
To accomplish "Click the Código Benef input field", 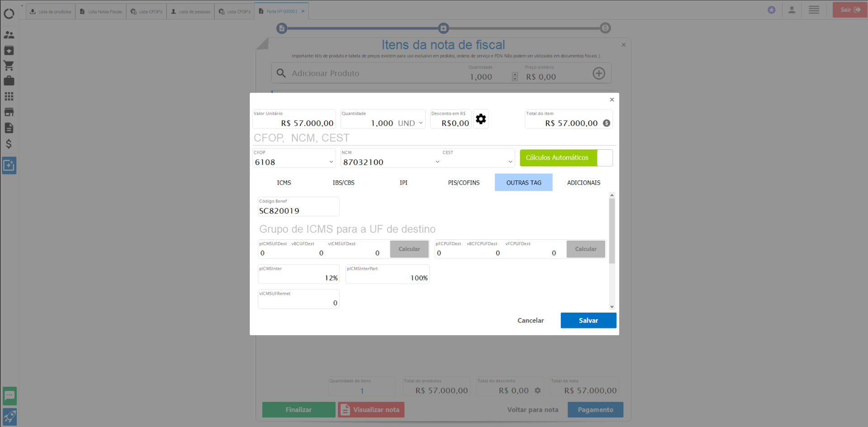I will 298,211.
